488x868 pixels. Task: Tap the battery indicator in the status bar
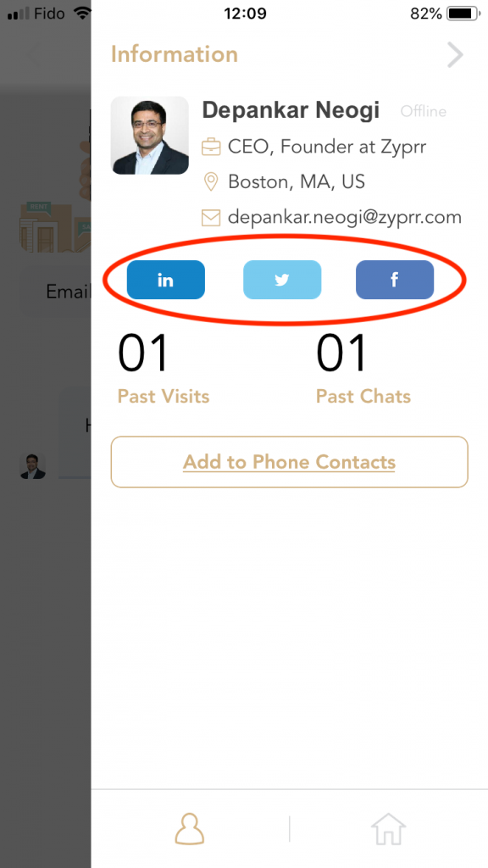(463, 14)
